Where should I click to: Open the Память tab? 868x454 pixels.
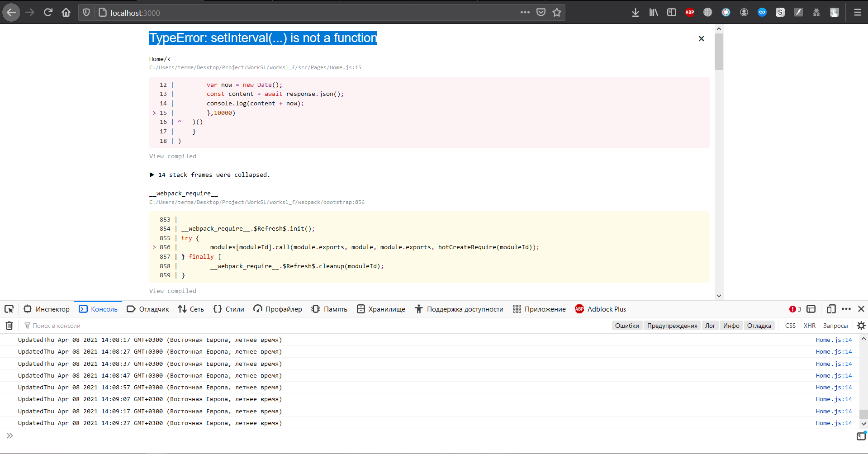pos(329,309)
